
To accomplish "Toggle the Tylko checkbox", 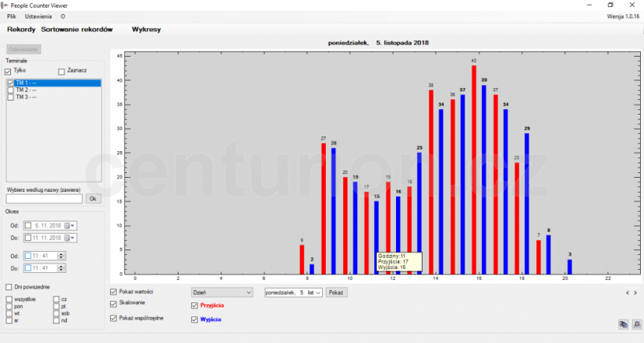I will pyautogui.click(x=8, y=72).
